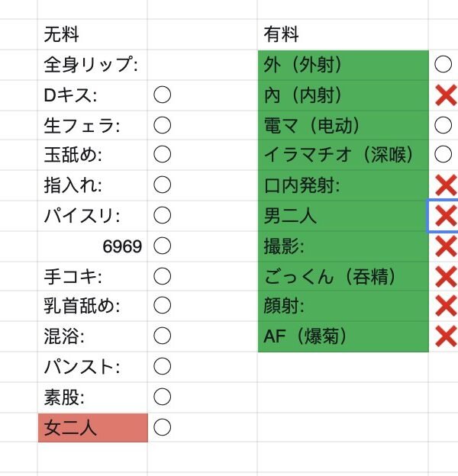
Task: Select the circle in the 外（外射）row
Action: pyautogui.click(x=443, y=65)
